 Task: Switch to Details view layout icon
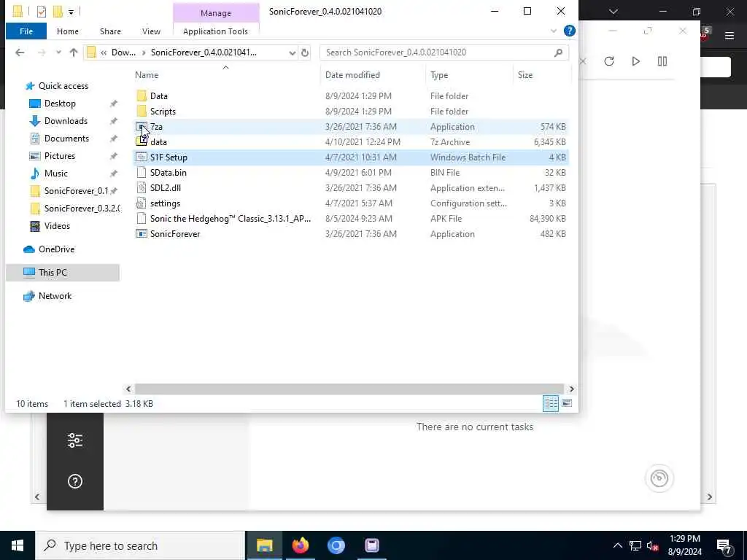pyautogui.click(x=551, y=403)
